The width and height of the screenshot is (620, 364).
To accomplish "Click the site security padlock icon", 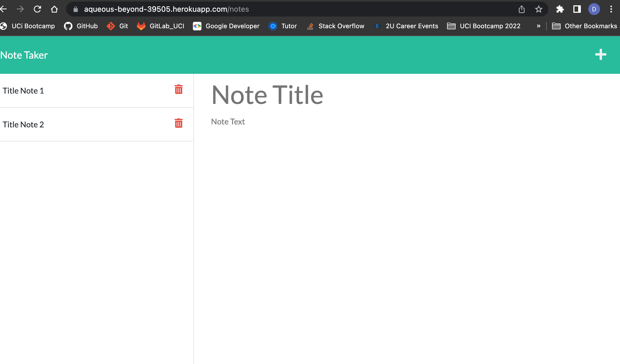I will point(75,9).
